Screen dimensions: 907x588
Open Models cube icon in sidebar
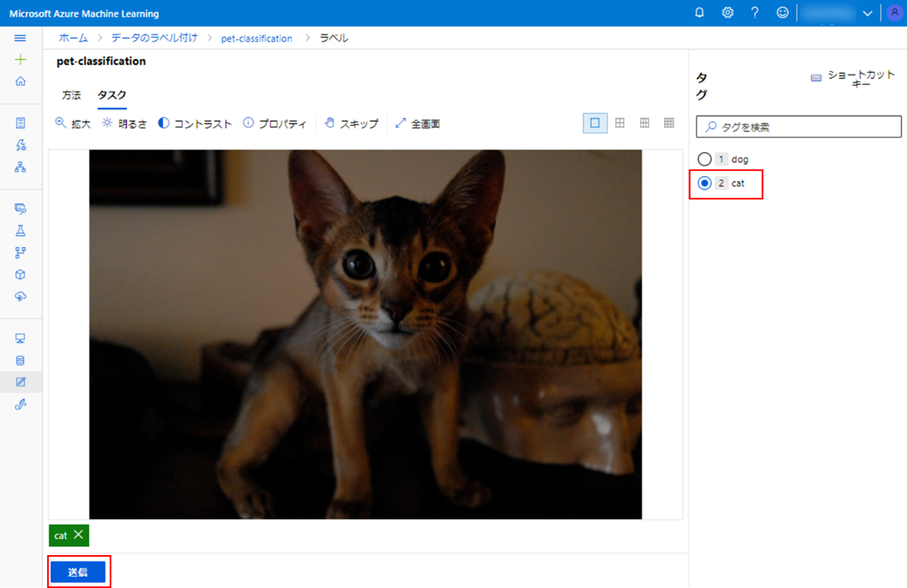point(20,274)
